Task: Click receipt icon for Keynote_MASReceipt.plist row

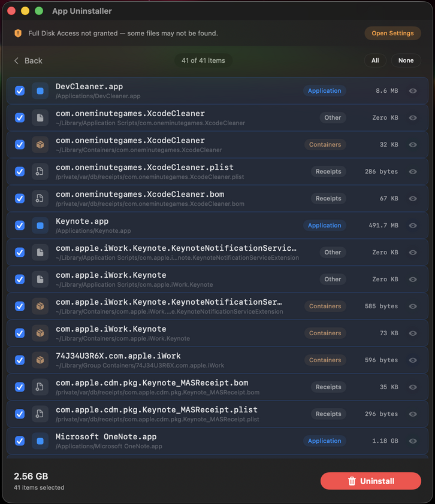Action: click(x=40, y=414)
